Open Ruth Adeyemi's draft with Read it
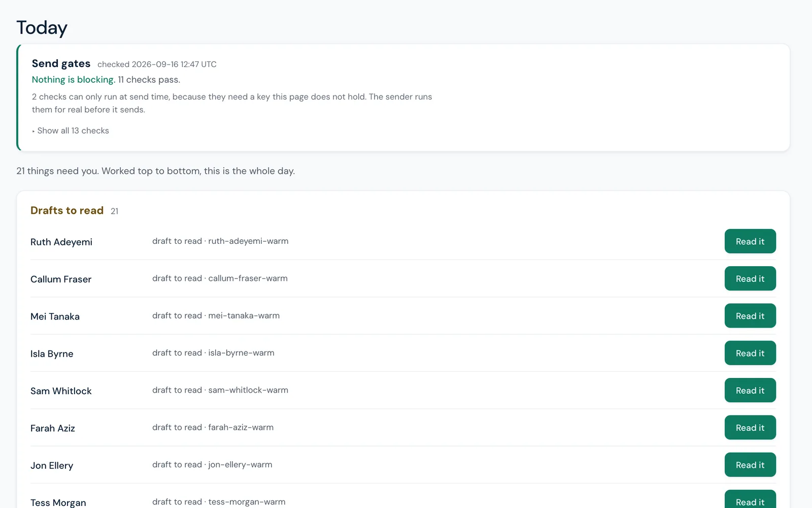The width and height of the screenshot is (812, 508). [x=750, y=241]
